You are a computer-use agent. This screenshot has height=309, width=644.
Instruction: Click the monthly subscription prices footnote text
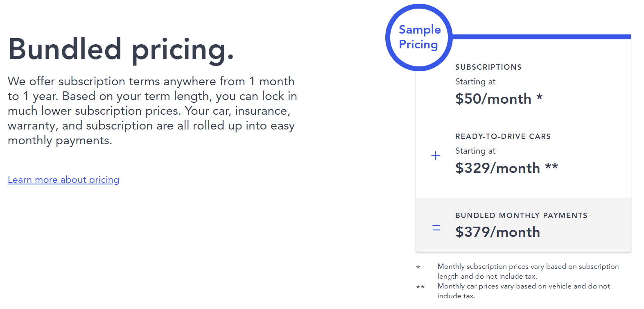(x=528, y=271)
